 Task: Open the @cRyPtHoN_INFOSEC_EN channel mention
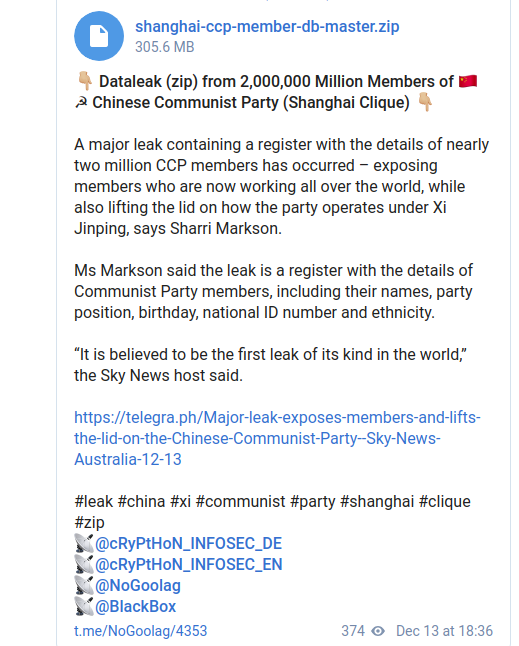(x=189, y=565)
